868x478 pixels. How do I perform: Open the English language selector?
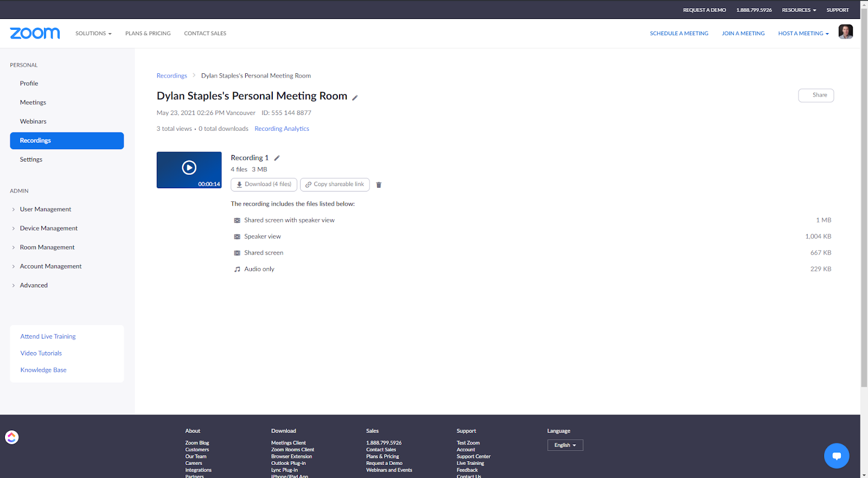pyautogui.click(x=565, y=445)
